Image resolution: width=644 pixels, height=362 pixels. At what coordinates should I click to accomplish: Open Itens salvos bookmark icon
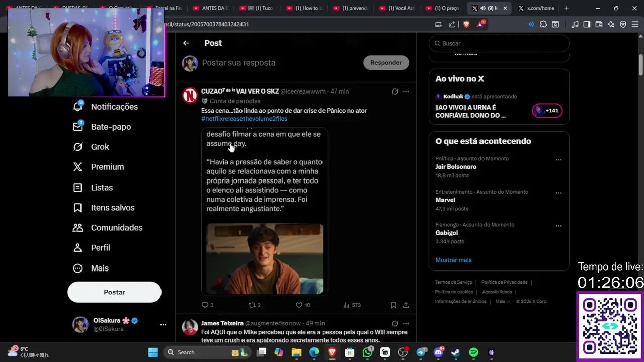[x=77, y=208]
